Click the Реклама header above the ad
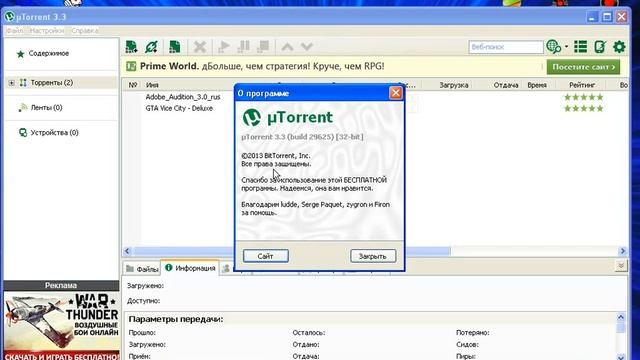The width and height of the screenshot is (640, 360). [61, 286]
